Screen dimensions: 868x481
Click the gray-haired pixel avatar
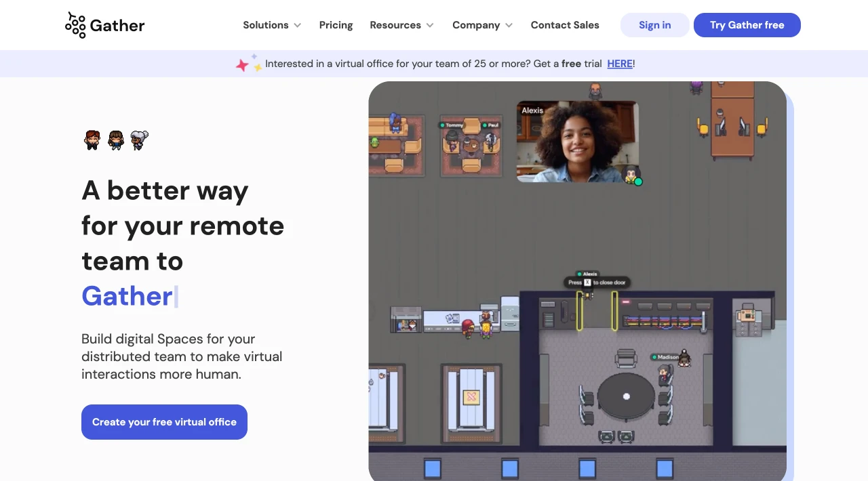[x=139, y=140]
